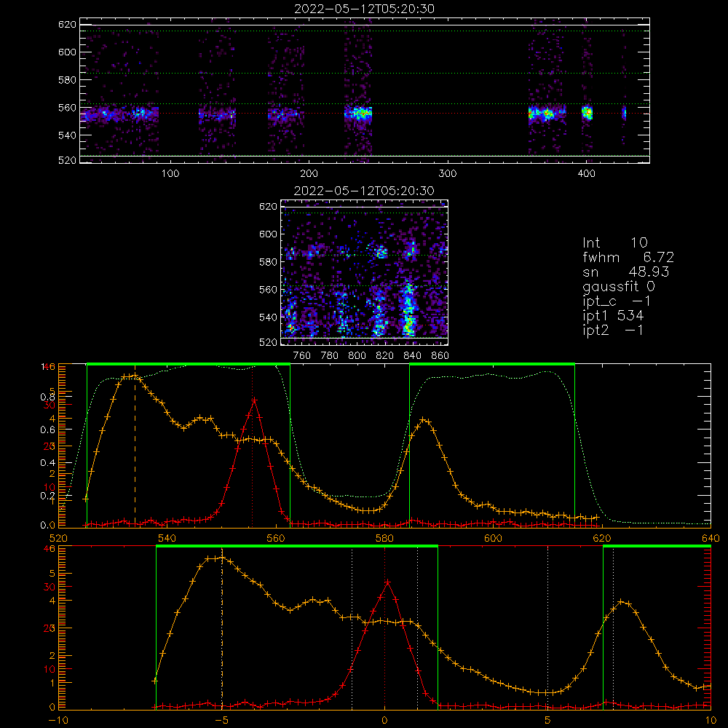Image resolution: width=728 pixels, height=728 pixels.
Task: Click the red curve peak in the upper profile plot
Action: (x=254, y=400)
